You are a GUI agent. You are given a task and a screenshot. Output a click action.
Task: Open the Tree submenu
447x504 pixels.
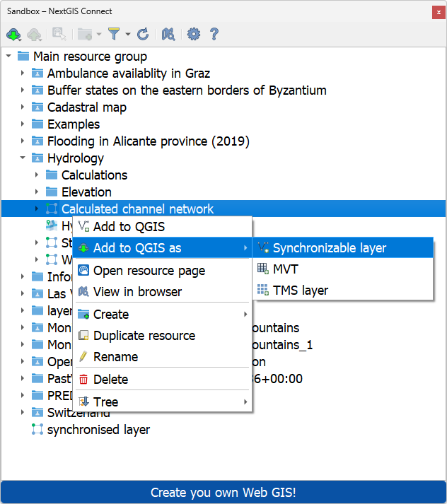(162, 402)
